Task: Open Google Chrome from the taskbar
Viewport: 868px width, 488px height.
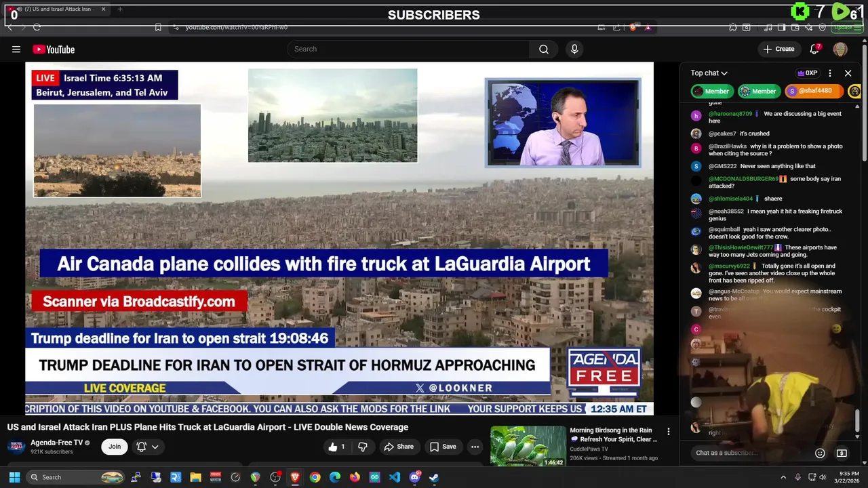Action: 315,477
